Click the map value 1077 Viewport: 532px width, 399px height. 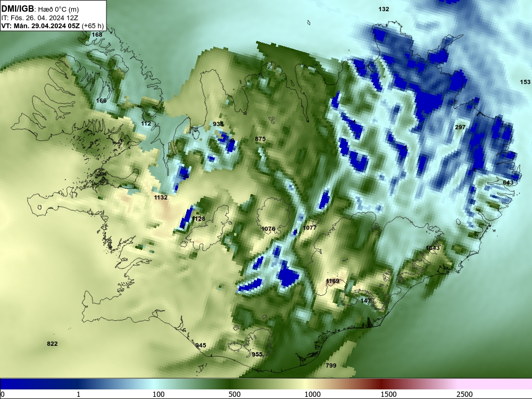pyautogui.click(x=310, y=228)
